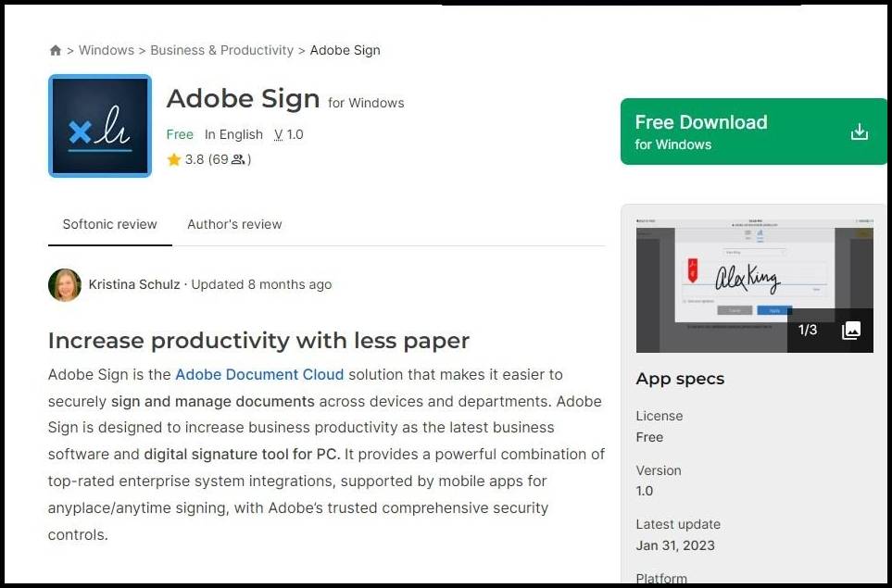
Task: Click the V 1.0 version label
Action: (x=289, y=135)
